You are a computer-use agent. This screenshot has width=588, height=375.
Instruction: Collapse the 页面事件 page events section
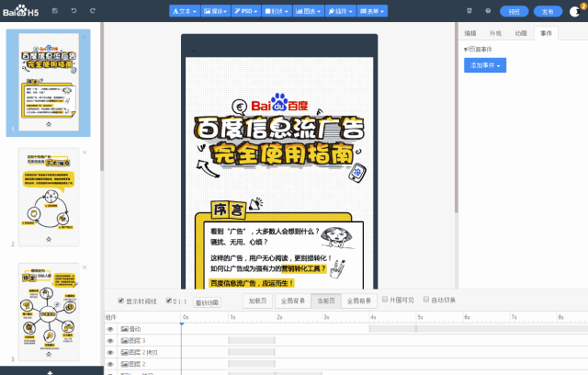(478, 49)
